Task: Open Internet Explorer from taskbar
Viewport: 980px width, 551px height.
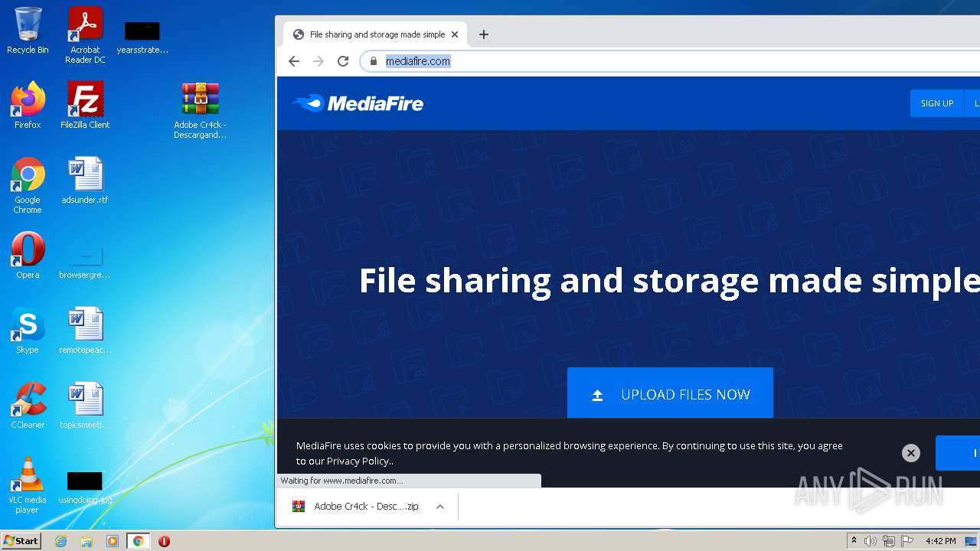Action: click(60, 541)
